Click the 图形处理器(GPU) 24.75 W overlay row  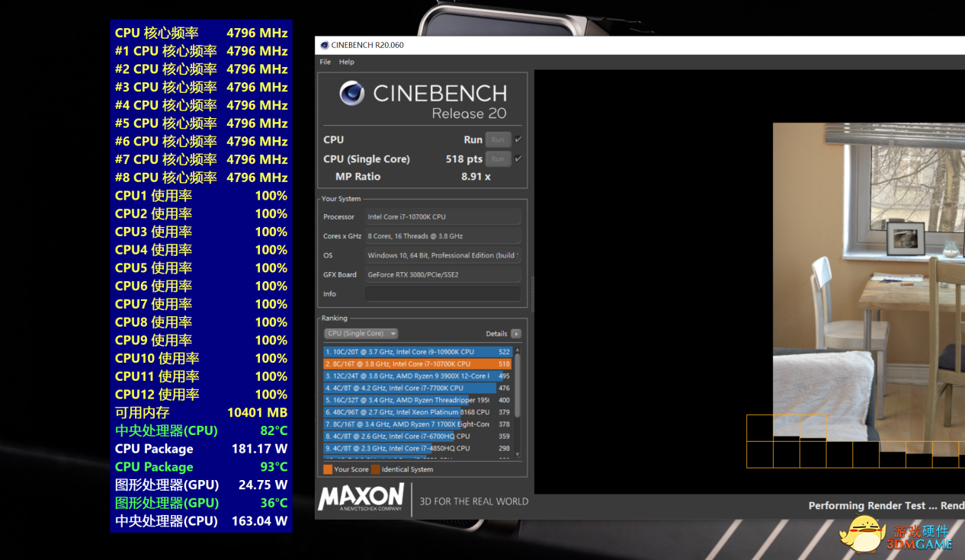pyautogui.click(x=201, y=485)
